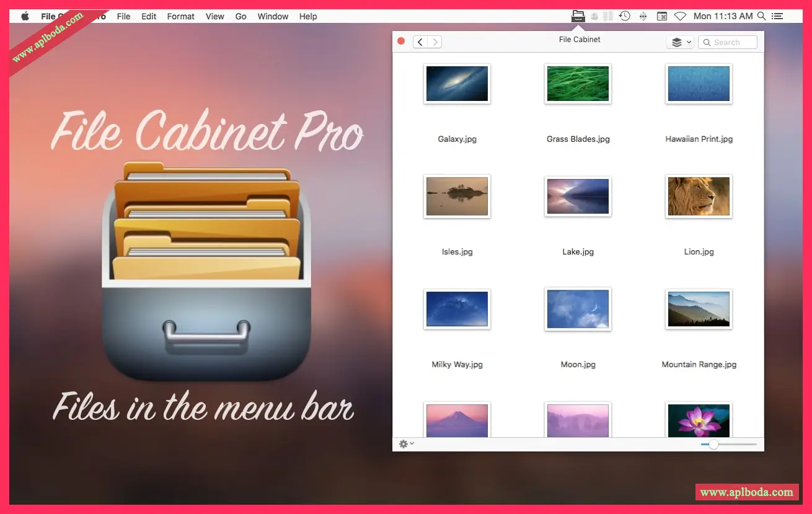Select the Lake.jpg thumbnail
Screen dimensions: 812x514
tap(578, 196)
